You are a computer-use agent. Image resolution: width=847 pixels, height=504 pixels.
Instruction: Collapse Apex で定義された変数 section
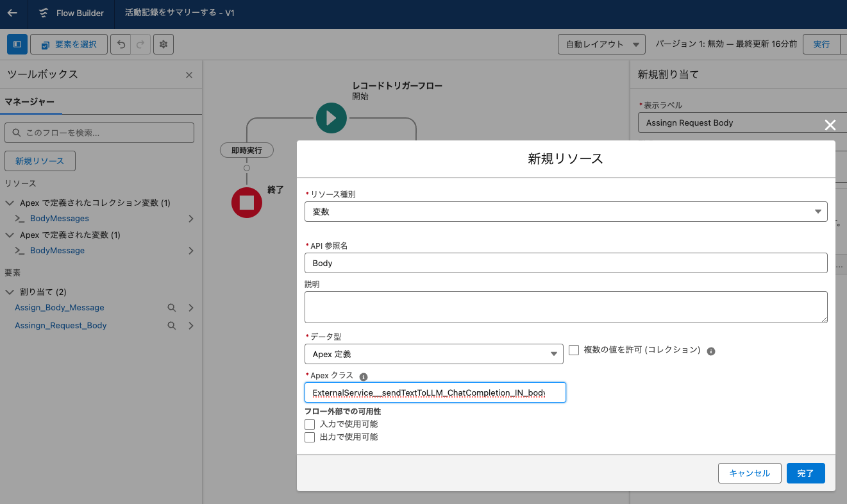10,235
